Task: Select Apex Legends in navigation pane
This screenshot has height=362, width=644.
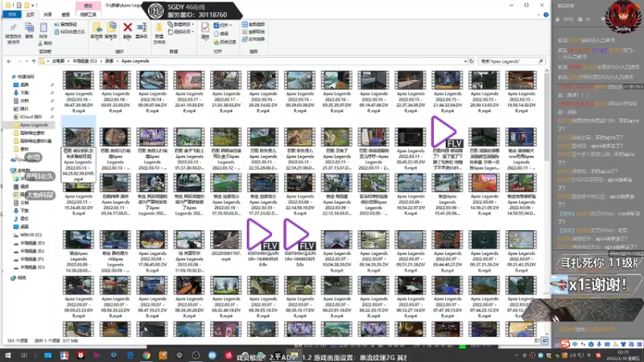Action: [x=34, y=125]
